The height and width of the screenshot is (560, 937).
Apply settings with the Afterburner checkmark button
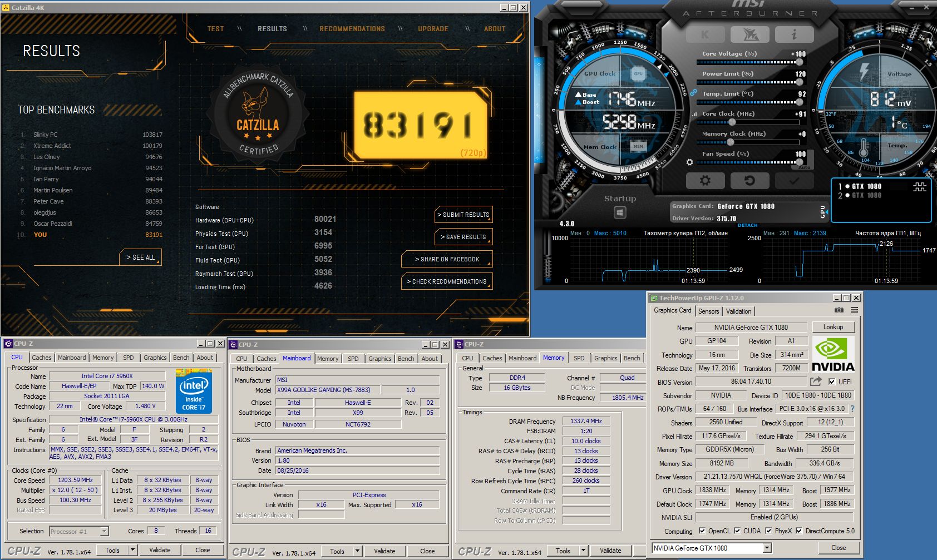pos(794,181)
